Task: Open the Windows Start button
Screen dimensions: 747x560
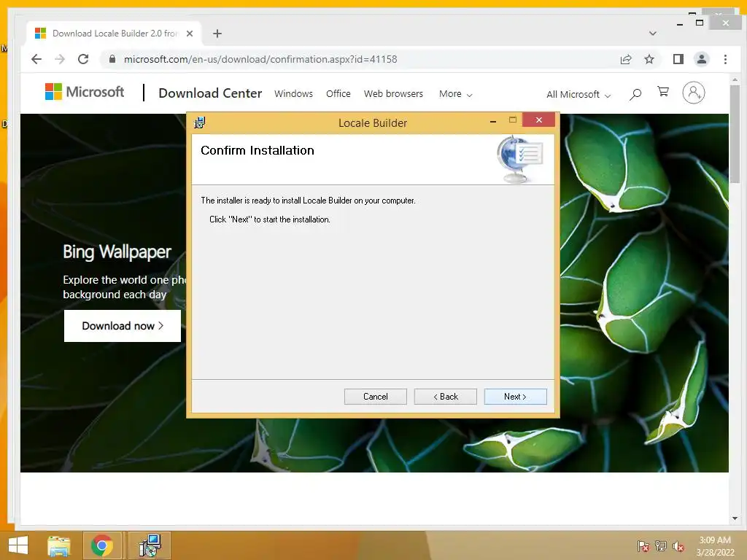Action: tap(18, 545)
